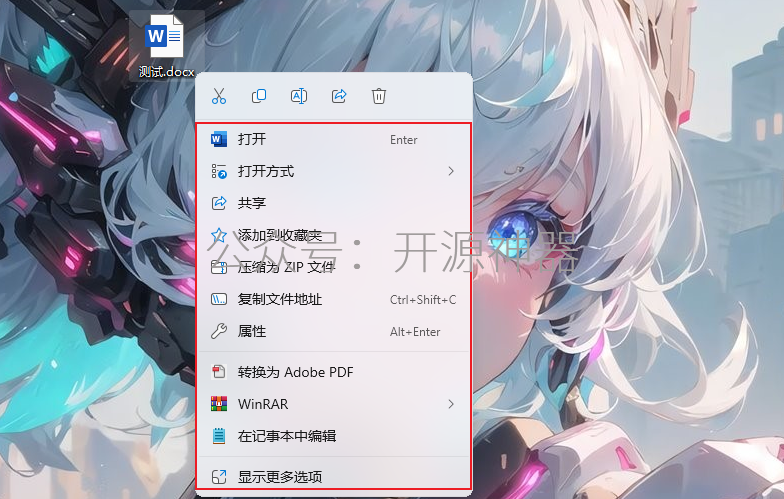Click the Adobe PDF icon
The height and width of the screenshot is (499, 784).
click(218, 372)
